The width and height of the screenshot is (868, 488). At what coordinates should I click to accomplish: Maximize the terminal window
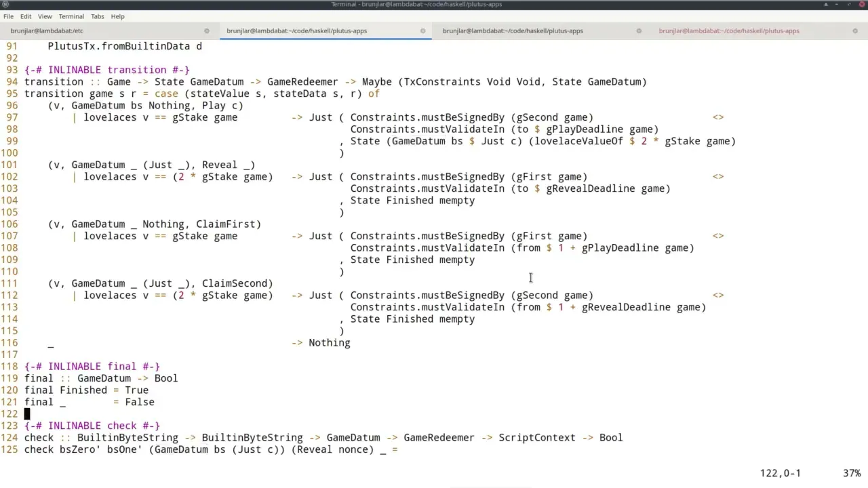pyautogui.click(x=850, y=4)
